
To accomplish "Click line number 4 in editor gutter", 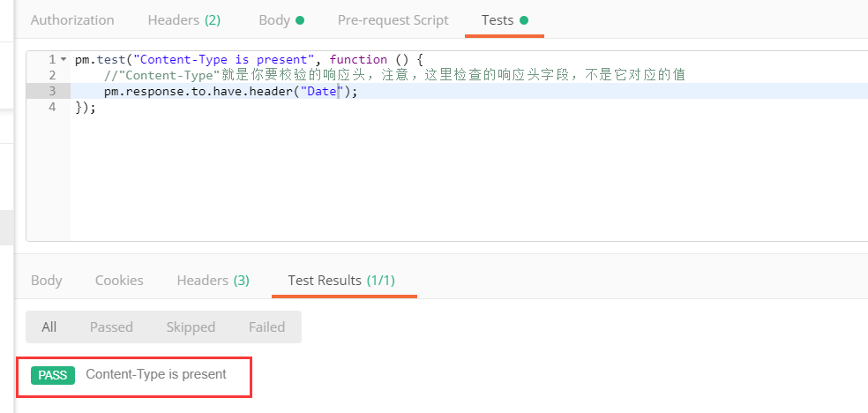I will point(53,107).
